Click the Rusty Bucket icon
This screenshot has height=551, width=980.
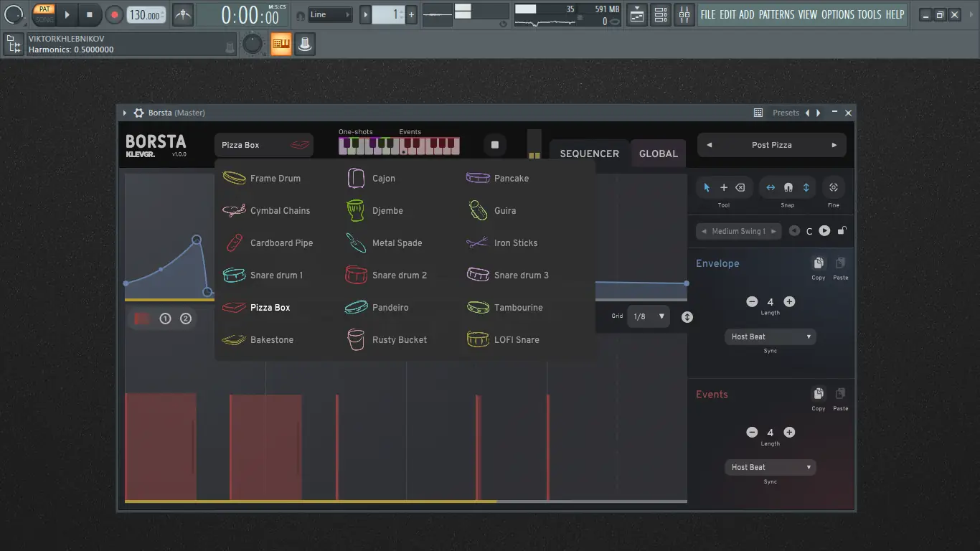tap(356, 339)
